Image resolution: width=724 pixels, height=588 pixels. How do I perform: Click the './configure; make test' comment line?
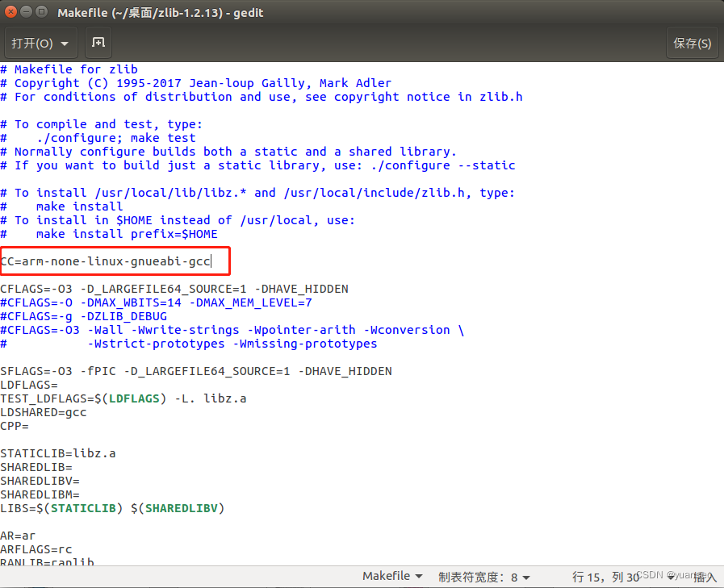pyautogui.click(x=98, y=138)
